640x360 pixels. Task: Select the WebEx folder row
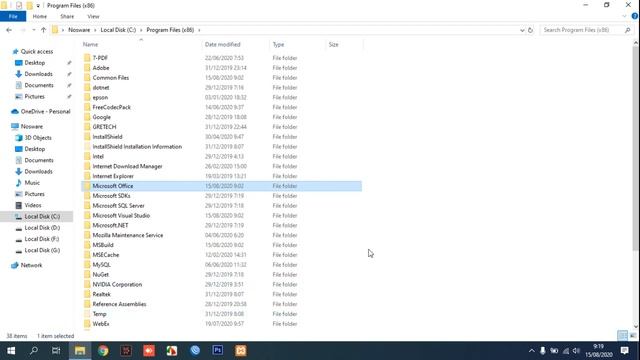pos(221,324)
